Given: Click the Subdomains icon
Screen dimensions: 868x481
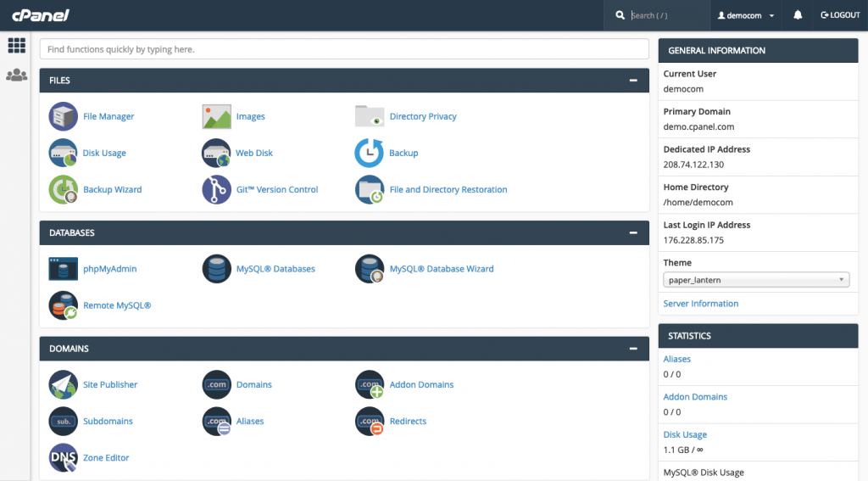Looking at the screenshot, I should [63, 421].
